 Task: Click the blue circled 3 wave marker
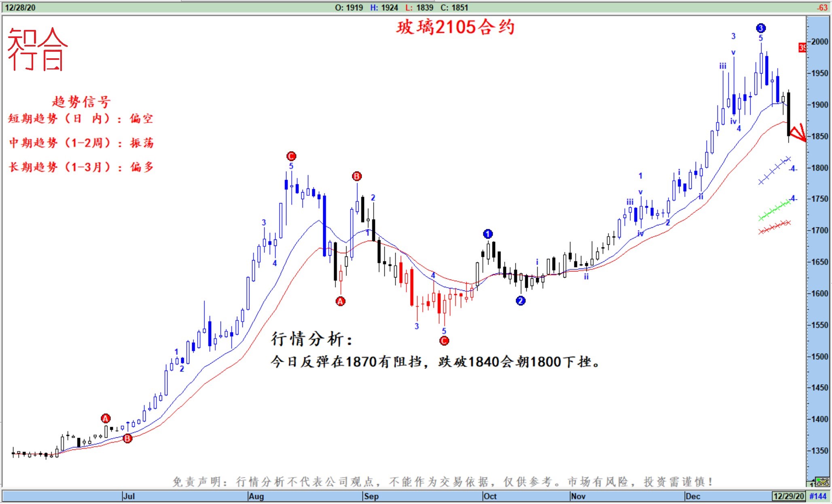[760, 28]
